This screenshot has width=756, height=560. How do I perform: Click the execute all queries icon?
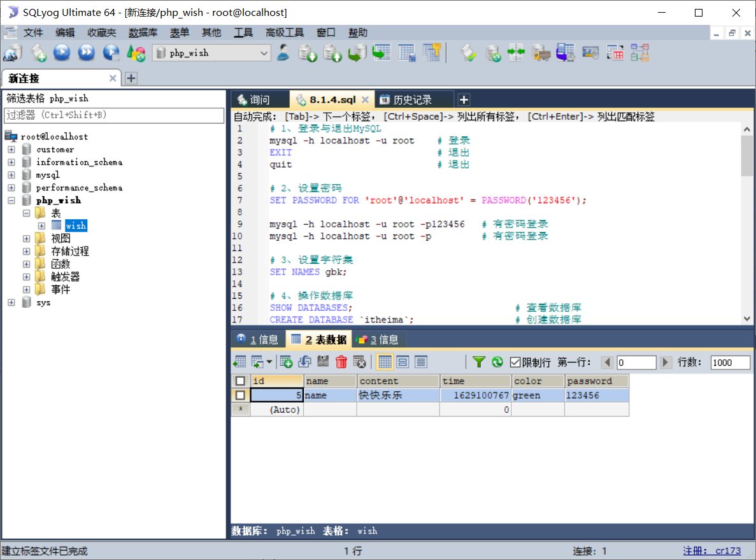click(87, 53)
